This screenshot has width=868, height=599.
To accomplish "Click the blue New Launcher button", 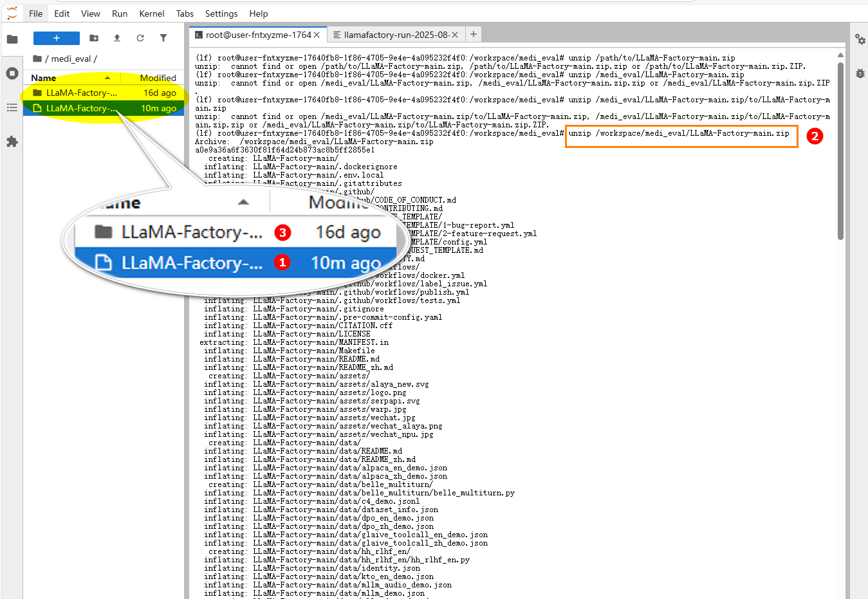I will coord(57,38).
